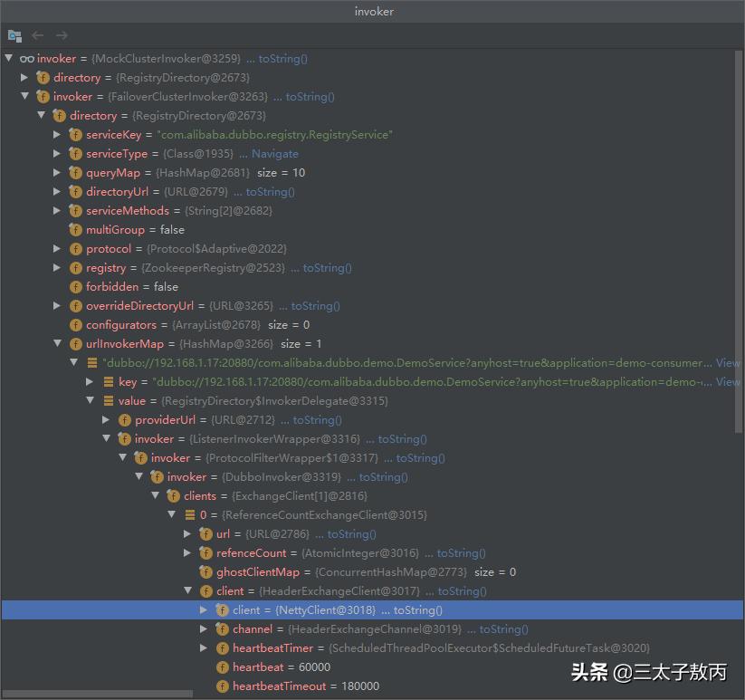The height and width of the screenshot is (700, 745).
Task: Expand the url URL@2786 node
Action: coord(187,533)
